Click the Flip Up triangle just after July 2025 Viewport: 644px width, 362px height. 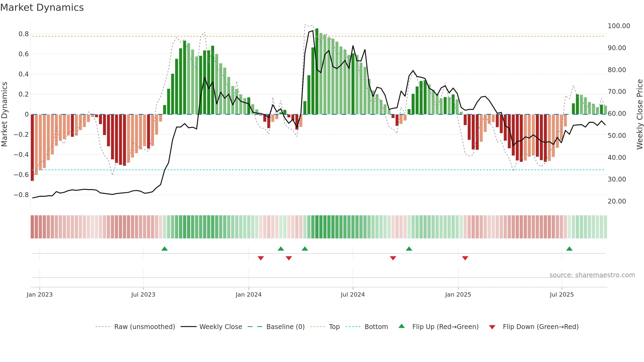pos(569,249)
